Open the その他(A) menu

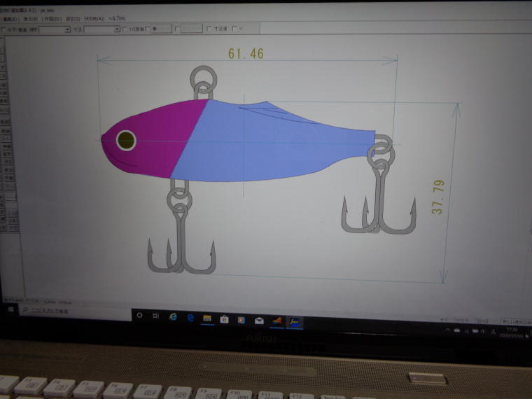[x=94, y=18]
